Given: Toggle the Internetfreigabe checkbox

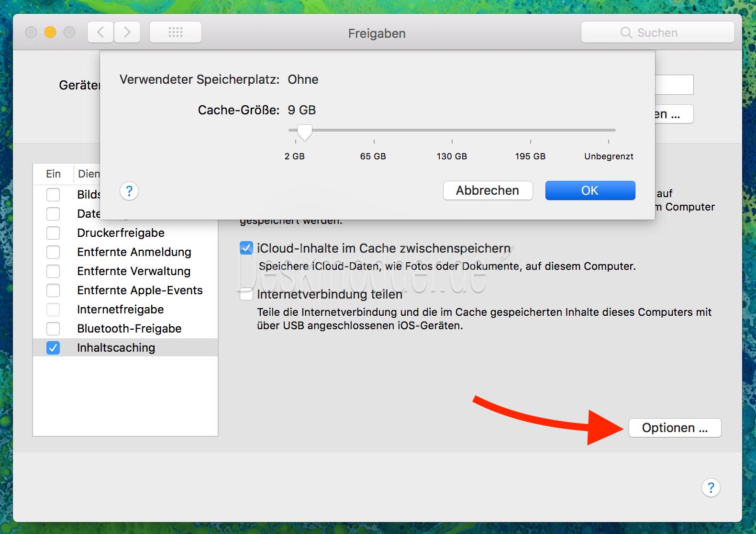Looking at the screenshot, I should 53,310.
